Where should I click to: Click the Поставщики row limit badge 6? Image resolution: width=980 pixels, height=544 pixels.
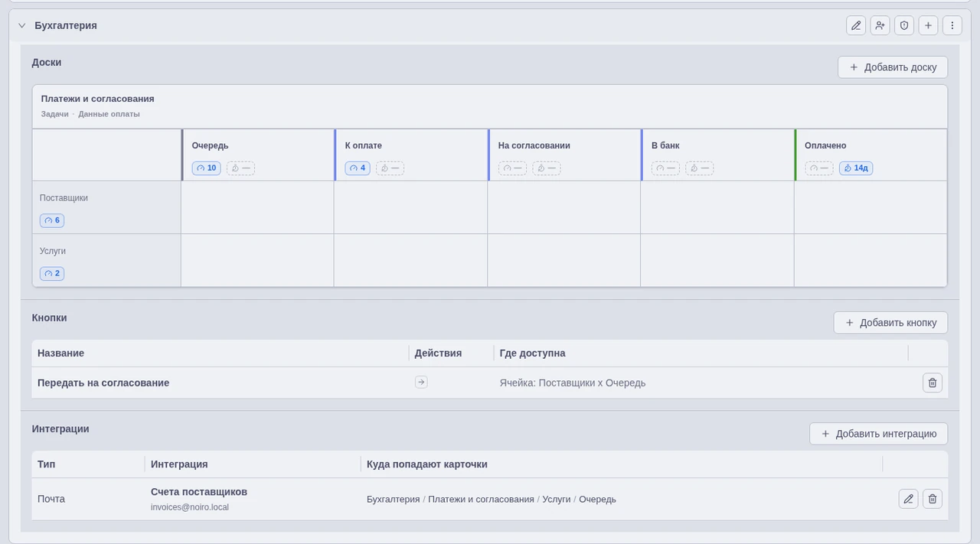tap(52, 220)
